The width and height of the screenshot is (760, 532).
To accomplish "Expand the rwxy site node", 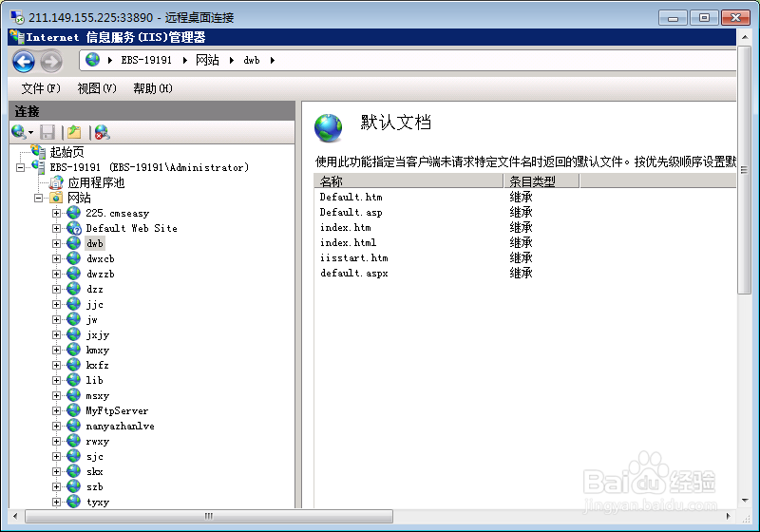I will click(x=56, y=441).
